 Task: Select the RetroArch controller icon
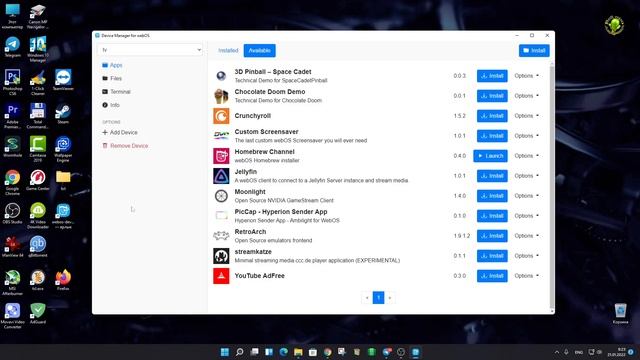[x=221, y=236]
